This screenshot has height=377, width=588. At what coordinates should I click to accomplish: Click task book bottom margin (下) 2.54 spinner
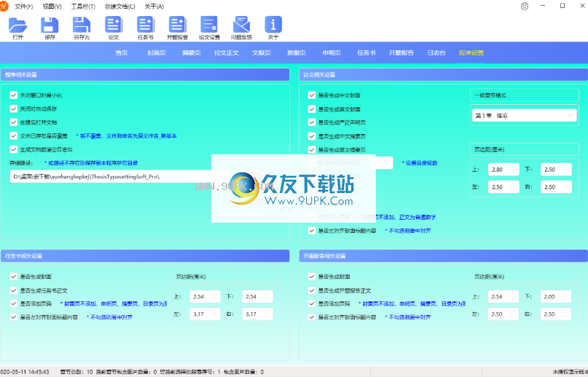(x=257, y=296)
